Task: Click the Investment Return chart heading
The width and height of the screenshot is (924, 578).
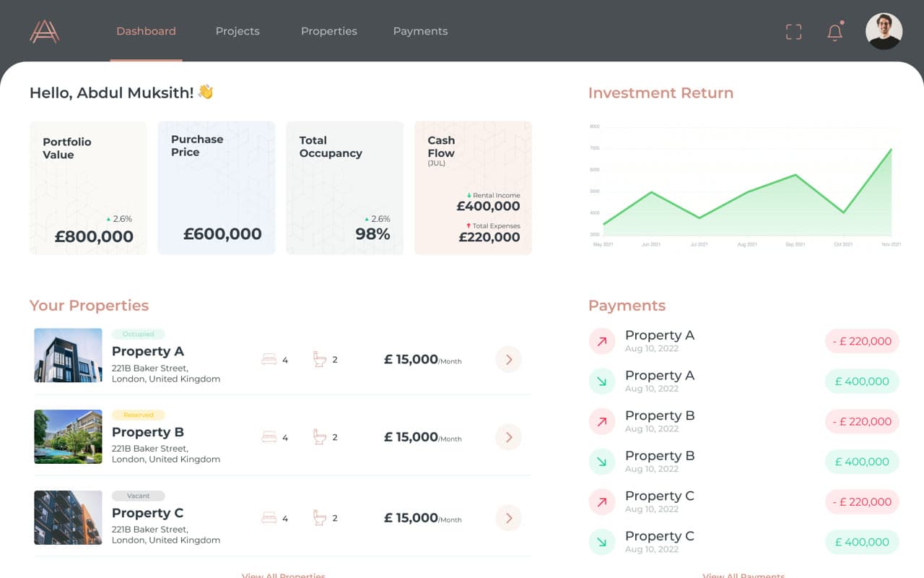Action: click(x=661, y=92)
